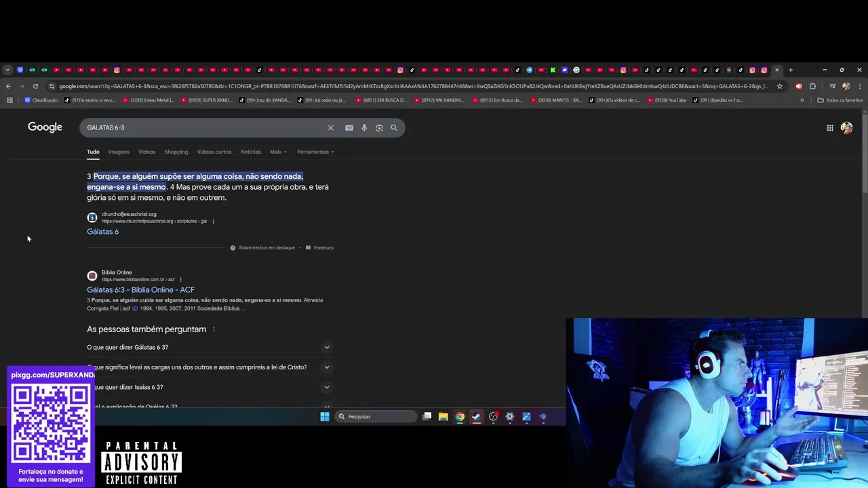View site information in address bar

(52, 86)
